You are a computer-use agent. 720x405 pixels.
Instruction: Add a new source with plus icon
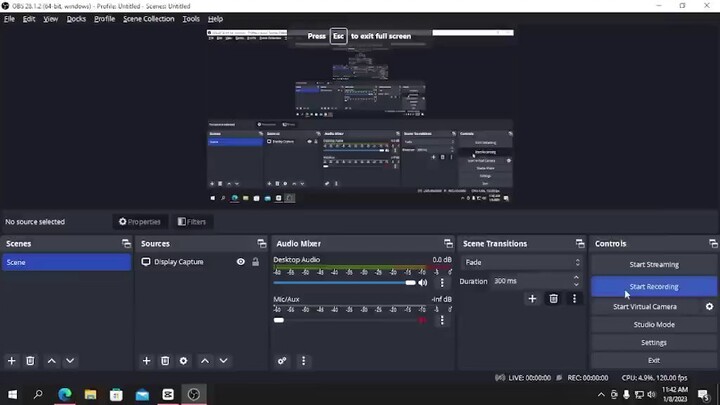[146, 361]
